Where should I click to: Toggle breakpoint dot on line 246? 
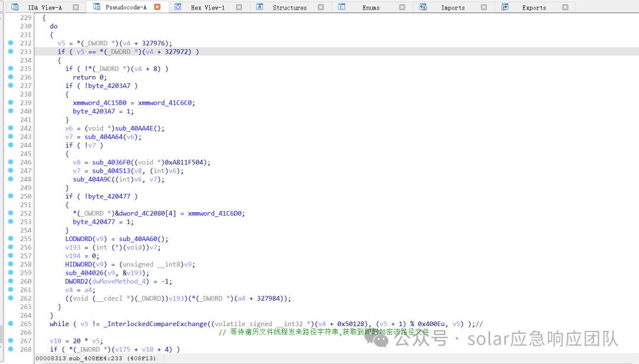pyautogui.click(x=11, y=162)
